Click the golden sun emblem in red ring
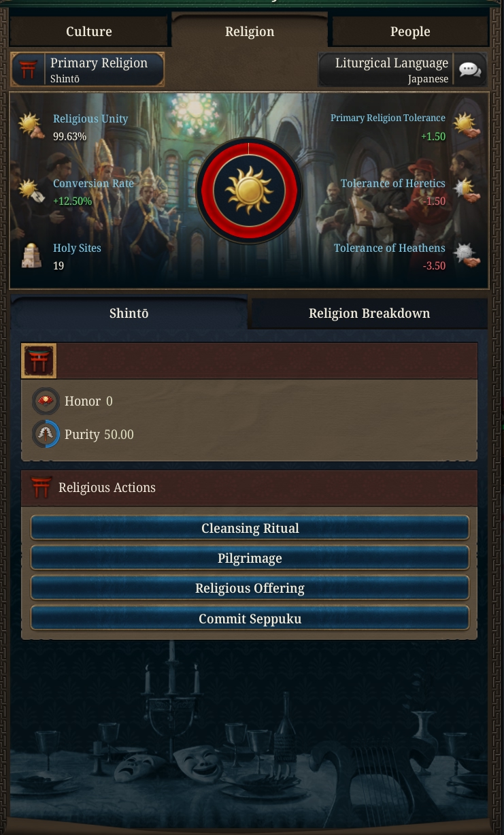Image resolution: width=504 pixels, height=835 pixels. click(249, 191)
